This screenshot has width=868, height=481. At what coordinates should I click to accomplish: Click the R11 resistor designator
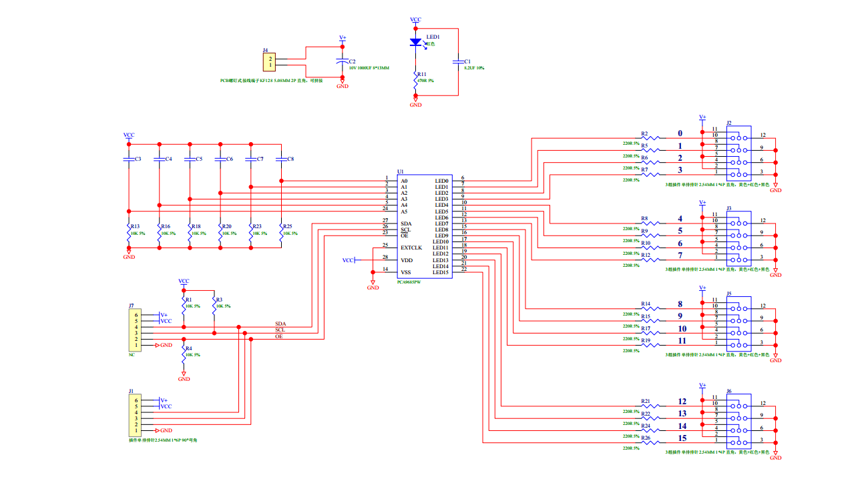coord(421,74)
